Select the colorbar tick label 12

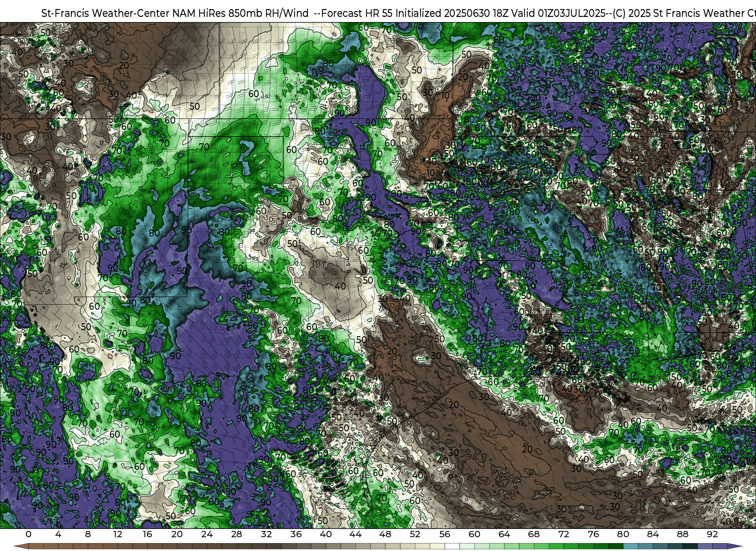(x=118, y=534)
